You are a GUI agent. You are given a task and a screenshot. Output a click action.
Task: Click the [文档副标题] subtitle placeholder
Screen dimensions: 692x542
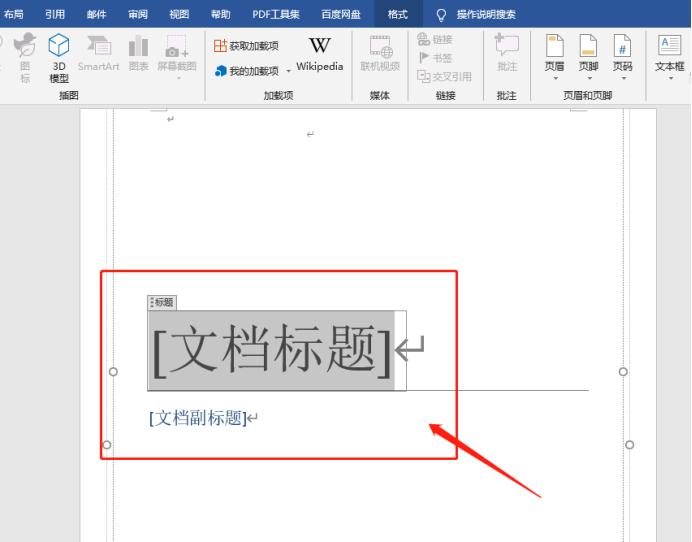point(198,418)
